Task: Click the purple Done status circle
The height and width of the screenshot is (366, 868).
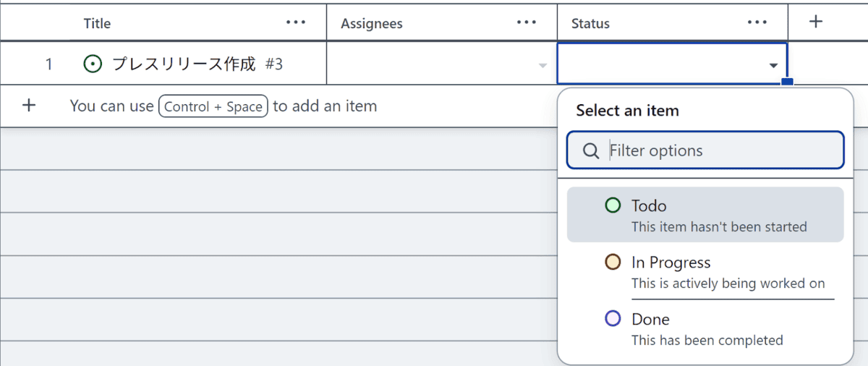Action: [x=613, y=319]
